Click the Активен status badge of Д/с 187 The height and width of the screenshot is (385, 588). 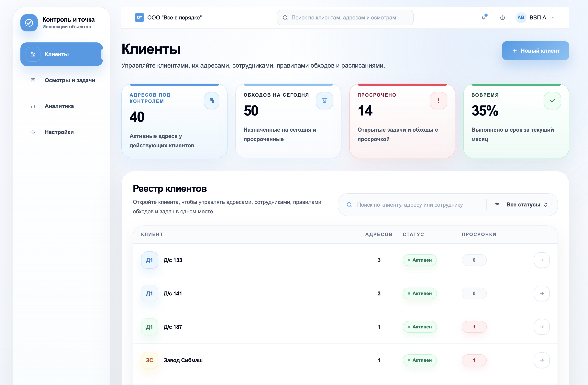419,327
